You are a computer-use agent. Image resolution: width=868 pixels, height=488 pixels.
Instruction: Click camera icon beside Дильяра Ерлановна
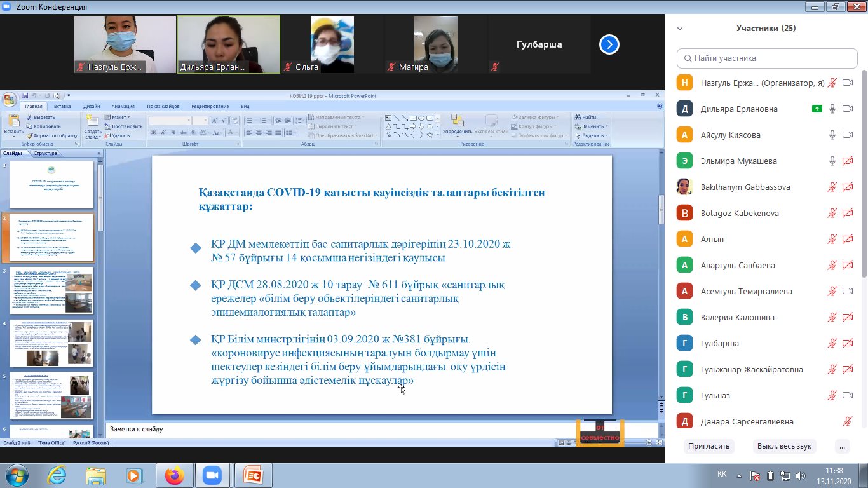pos(847,109)
